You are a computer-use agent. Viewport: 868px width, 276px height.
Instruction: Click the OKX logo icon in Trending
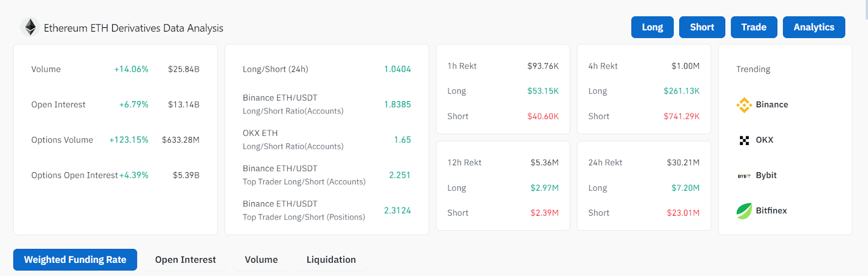point(744,140)
